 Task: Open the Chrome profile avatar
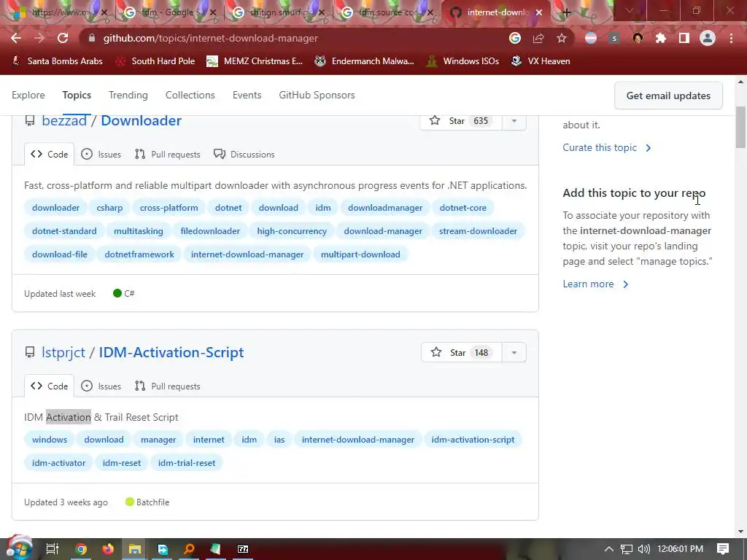pos(708,38)
